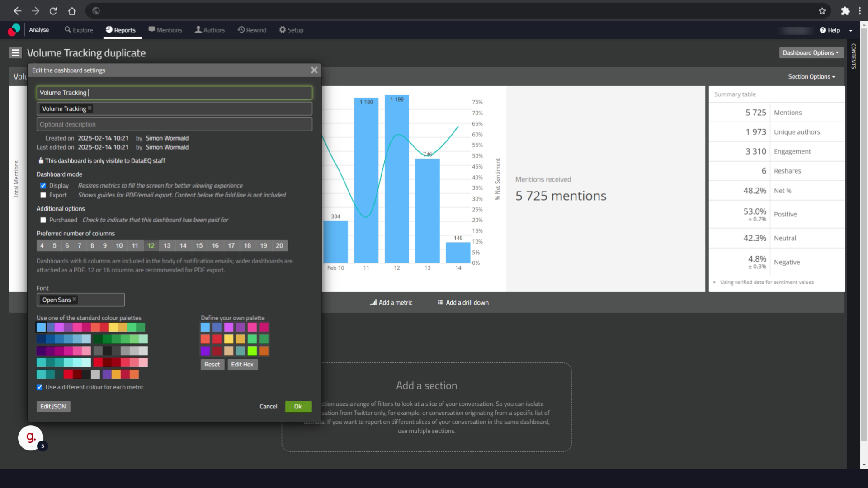868x488 pixels.
Task: Confirm settings with the Ok button
Action: [298, 406]
